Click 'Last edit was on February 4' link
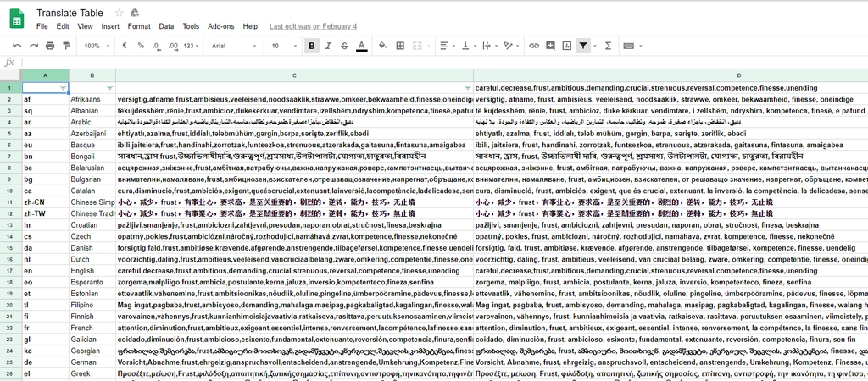 pos(313,26)
